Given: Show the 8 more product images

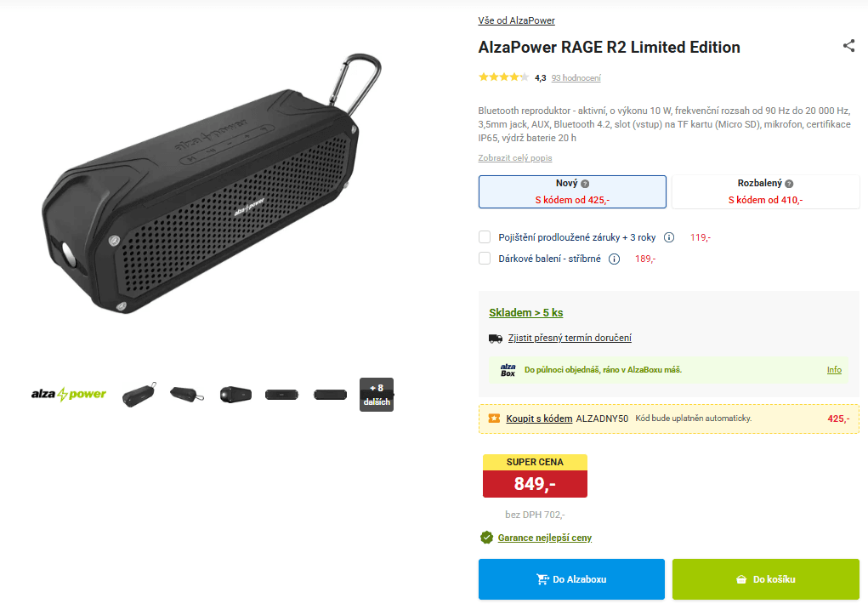Looking at the screenshot, I should (376, 395).
